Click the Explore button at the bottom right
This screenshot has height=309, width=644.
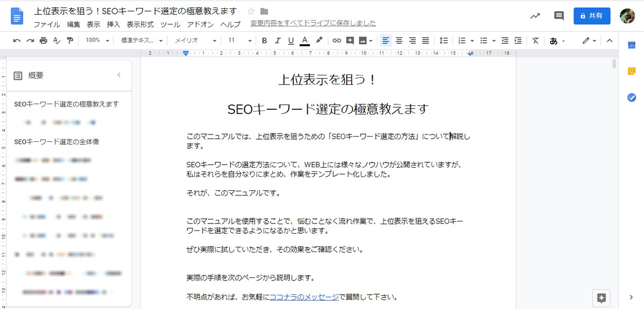pos(601,297)
